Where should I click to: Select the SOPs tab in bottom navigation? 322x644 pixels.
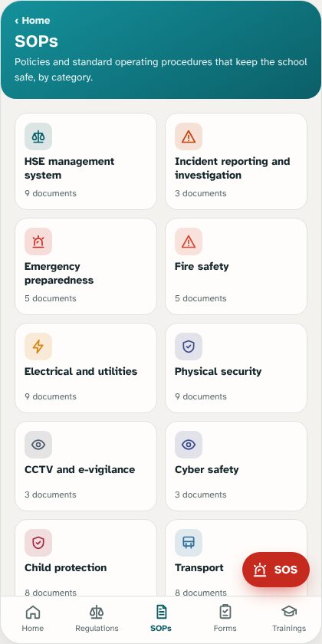[161, 618]
